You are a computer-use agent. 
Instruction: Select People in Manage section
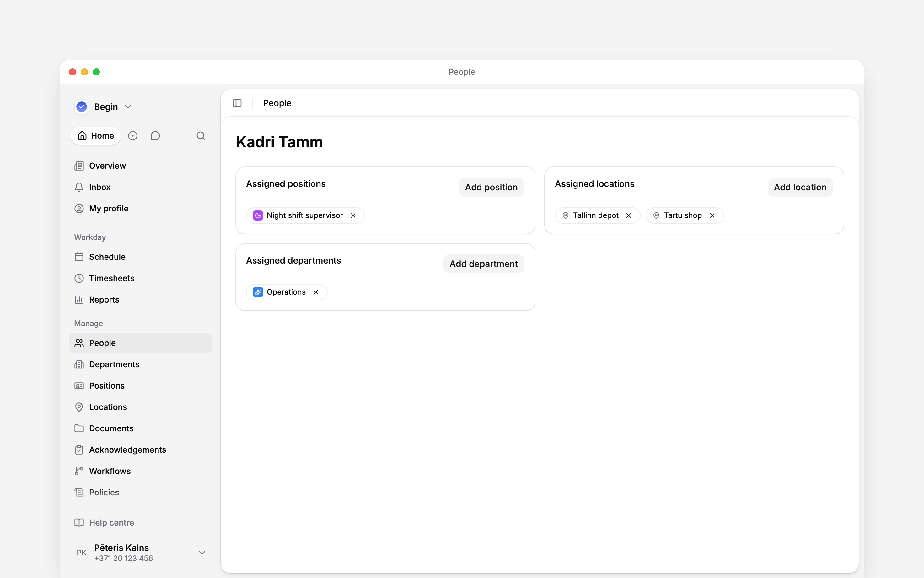pos(141,343)
